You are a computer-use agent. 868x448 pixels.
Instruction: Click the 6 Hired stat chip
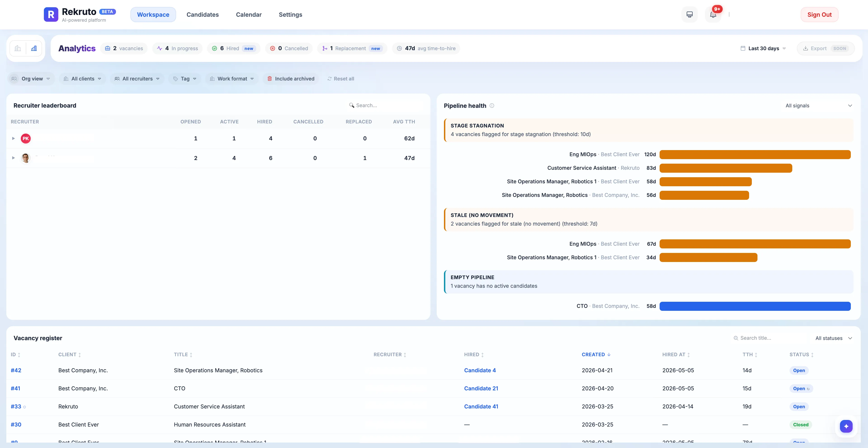pyautogui.click(x=234, y=49)
